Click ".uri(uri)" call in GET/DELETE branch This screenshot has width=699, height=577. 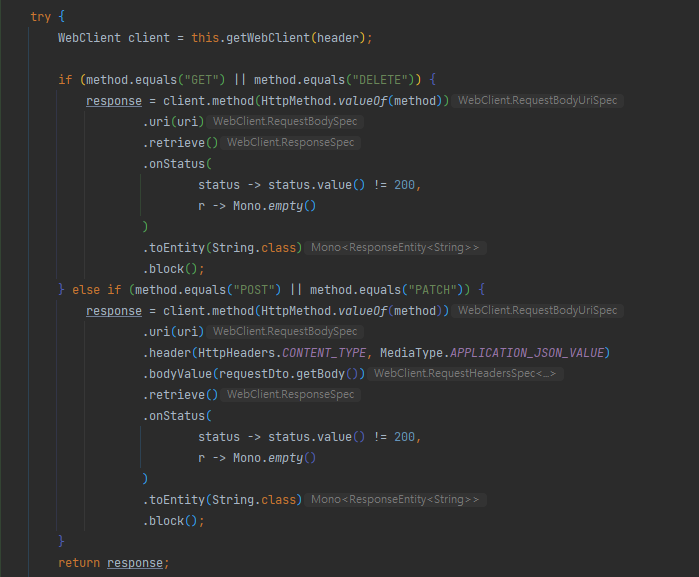coord(173,122)
